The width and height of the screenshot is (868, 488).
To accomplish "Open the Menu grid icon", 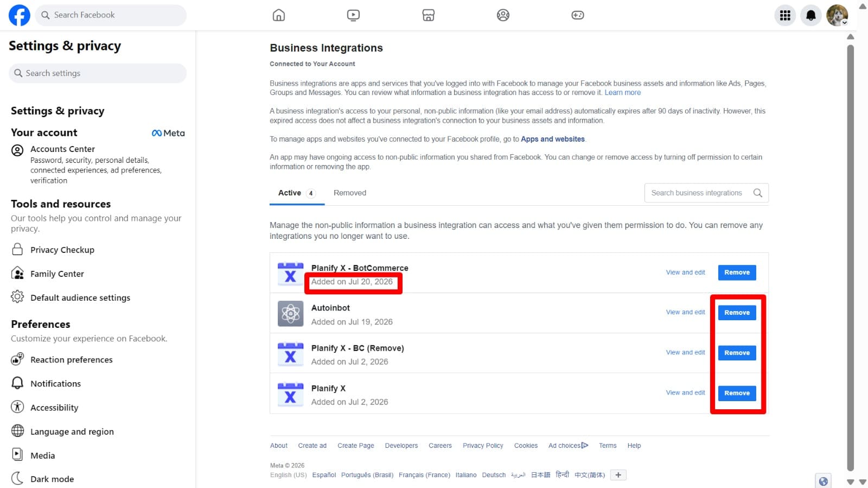I will (x=785, y=15).
